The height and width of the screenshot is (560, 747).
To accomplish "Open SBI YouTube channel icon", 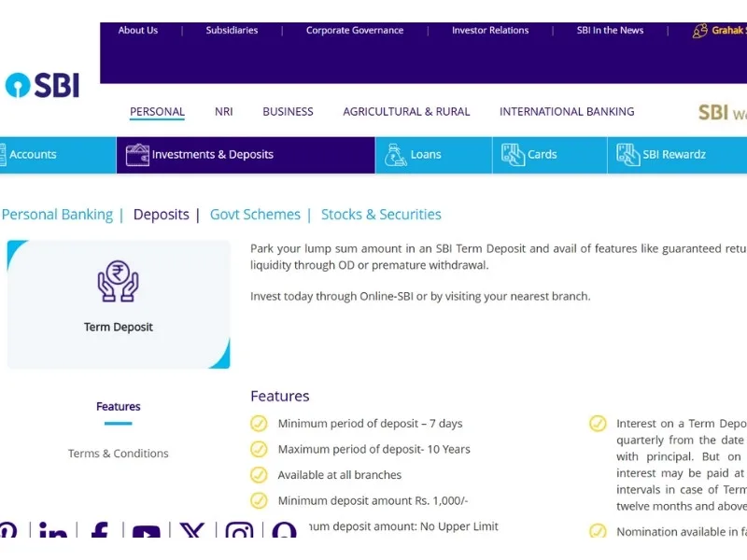I will 146,531.
